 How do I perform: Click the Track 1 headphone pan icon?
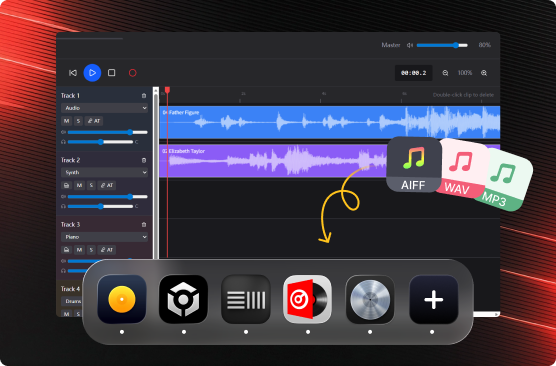(63, 142)
